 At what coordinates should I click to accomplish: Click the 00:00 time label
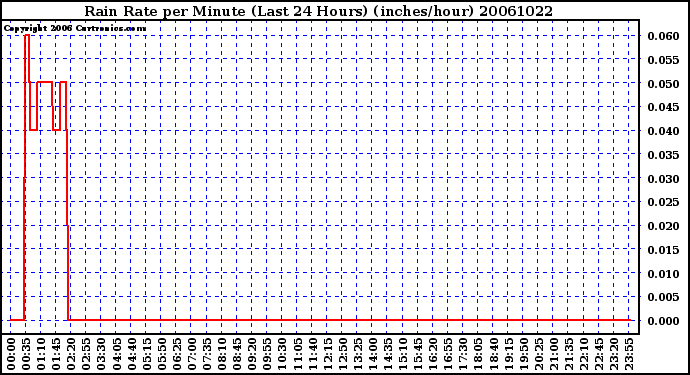[11, 354]
